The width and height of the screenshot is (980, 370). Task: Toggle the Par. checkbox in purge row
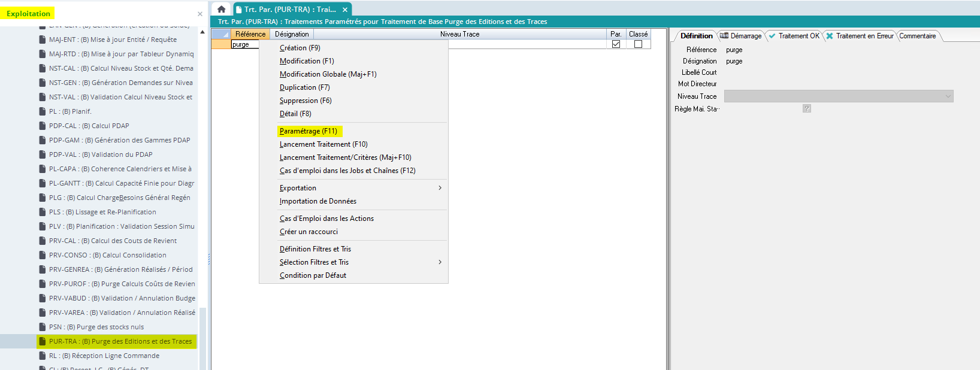pos(616,44)
